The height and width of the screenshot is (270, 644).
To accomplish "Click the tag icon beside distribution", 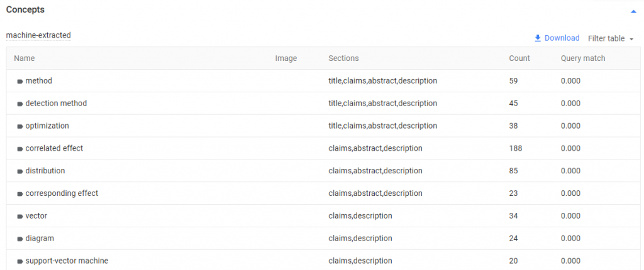I will [20, 171].
